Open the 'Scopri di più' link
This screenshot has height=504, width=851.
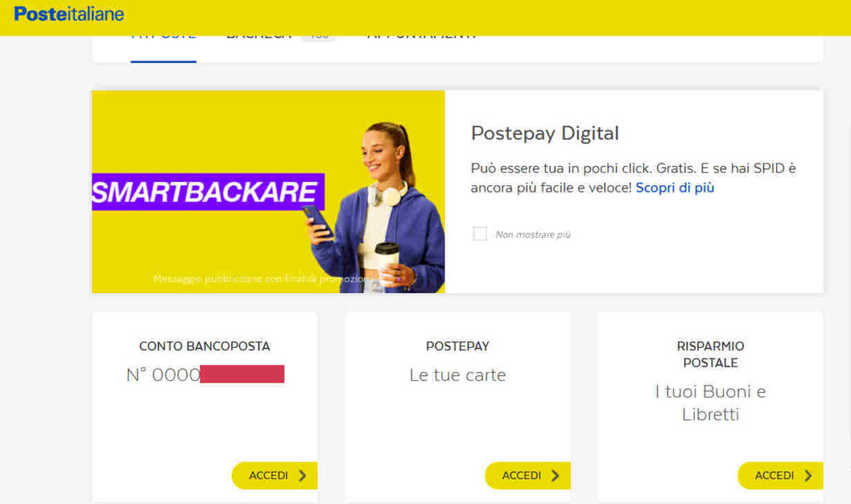675,188
